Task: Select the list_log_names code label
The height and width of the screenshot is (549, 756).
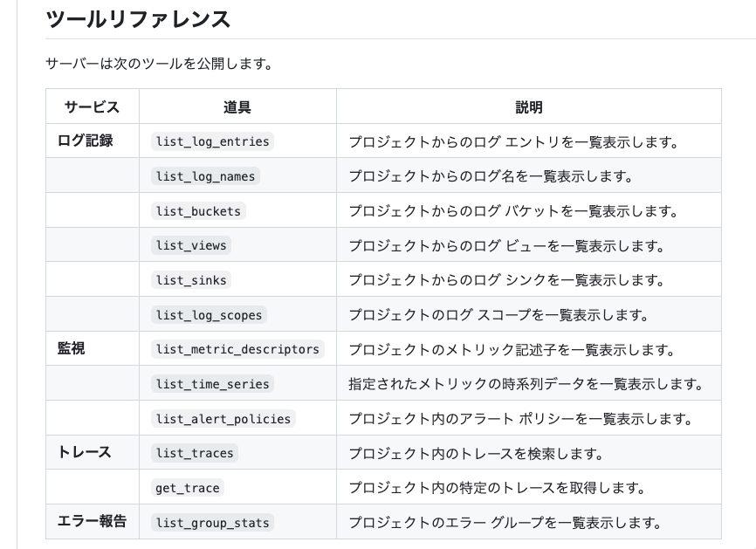Action: click(x=205, y=176)
